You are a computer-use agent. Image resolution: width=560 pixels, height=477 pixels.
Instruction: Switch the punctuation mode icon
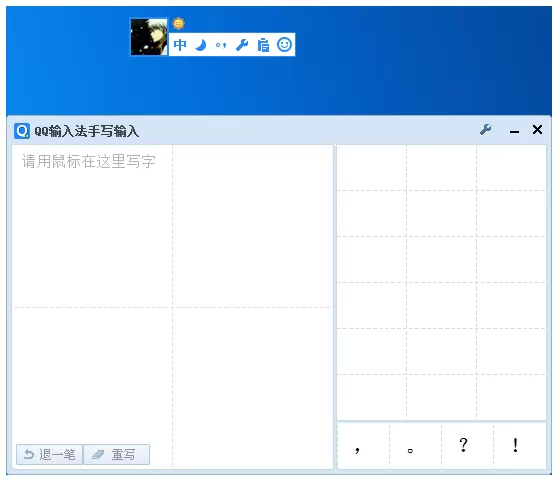(221, 45)
